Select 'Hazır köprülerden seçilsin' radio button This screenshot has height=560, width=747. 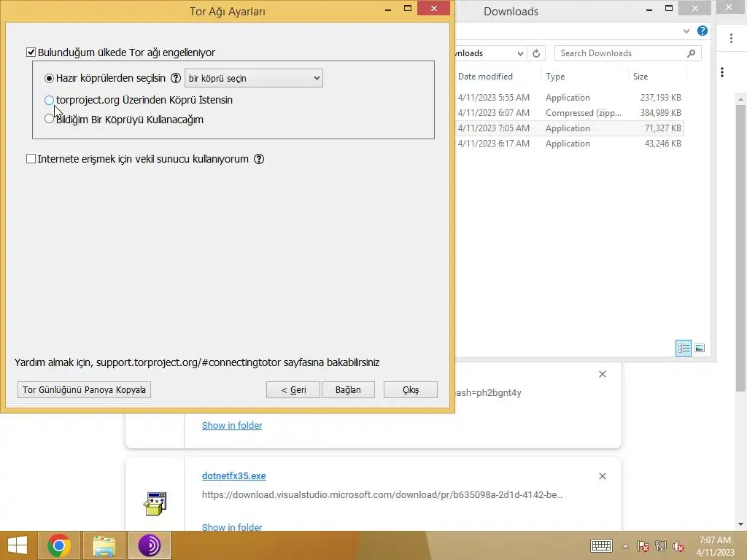click(x=49, y=78)
